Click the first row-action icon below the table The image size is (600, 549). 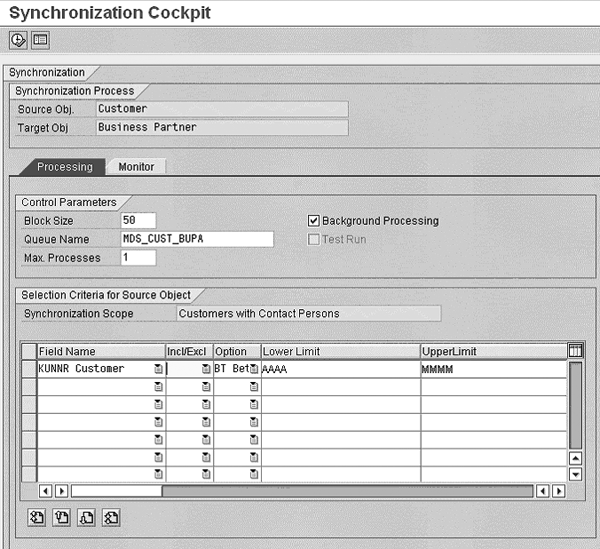coord(37,517)
